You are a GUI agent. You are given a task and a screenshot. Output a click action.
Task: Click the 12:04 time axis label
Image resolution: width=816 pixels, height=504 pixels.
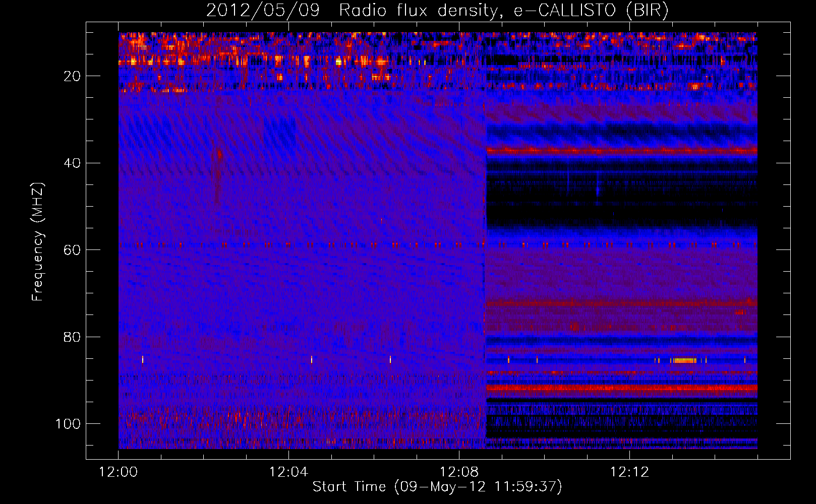tap(288, 472)
